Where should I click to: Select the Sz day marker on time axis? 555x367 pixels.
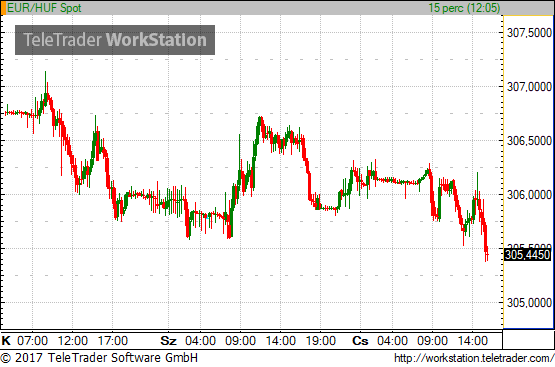tap(168, 340)
